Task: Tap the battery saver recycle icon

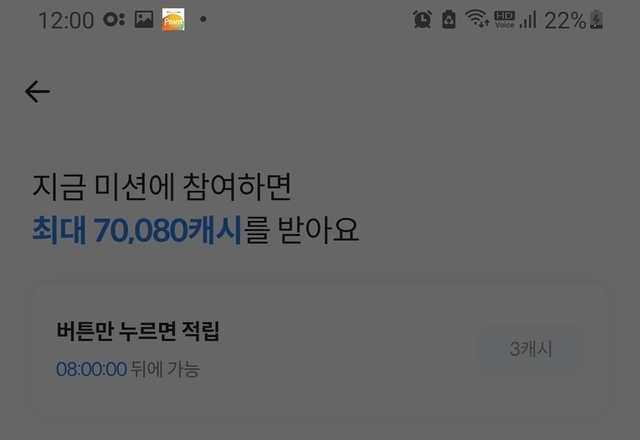Action: point(449,19)
